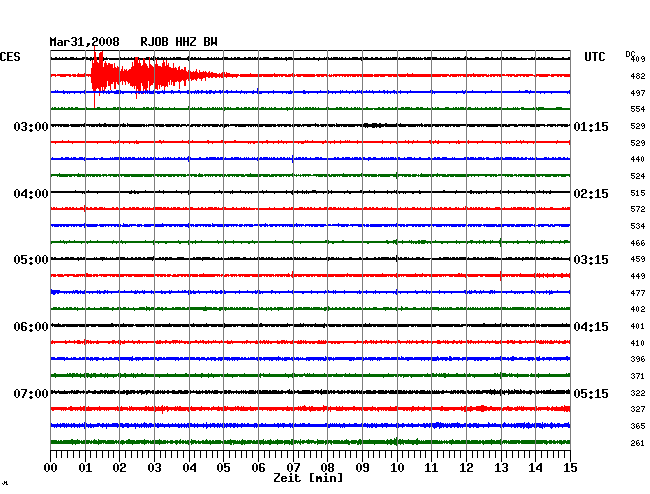
Task: Select the 07:00 local time label
Action: (31, 393)
